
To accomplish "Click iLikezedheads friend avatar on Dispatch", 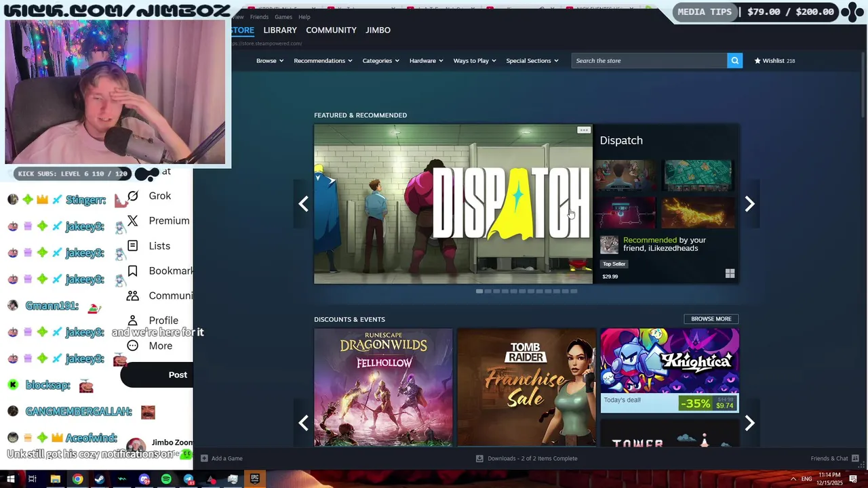I will [x=609, y=245].
